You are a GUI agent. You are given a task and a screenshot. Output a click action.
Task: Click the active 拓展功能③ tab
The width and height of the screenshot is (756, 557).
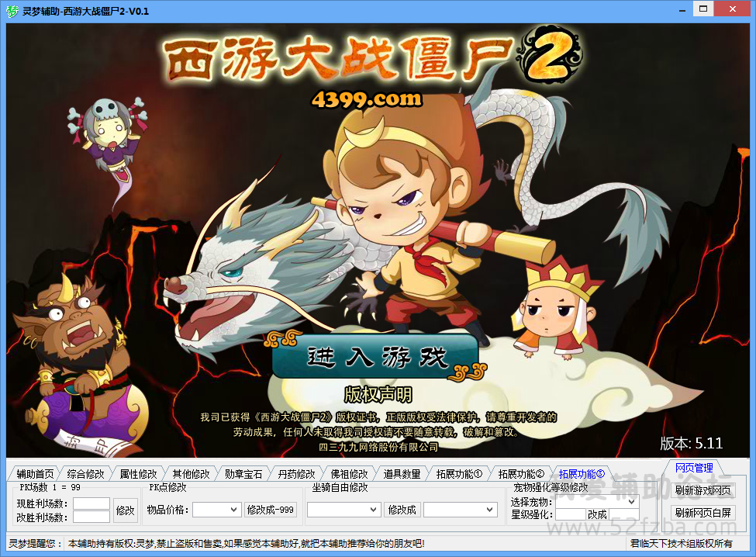[x=582, y=474]
